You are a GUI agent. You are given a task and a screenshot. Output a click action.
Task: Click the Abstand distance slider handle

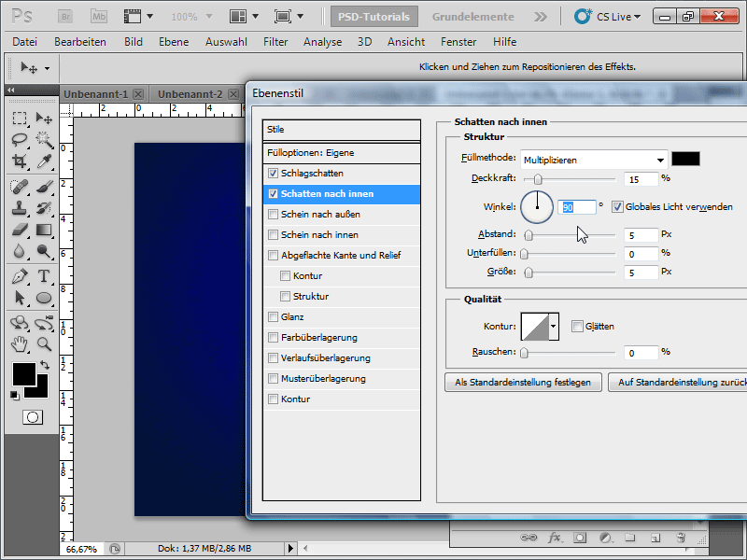529,235
